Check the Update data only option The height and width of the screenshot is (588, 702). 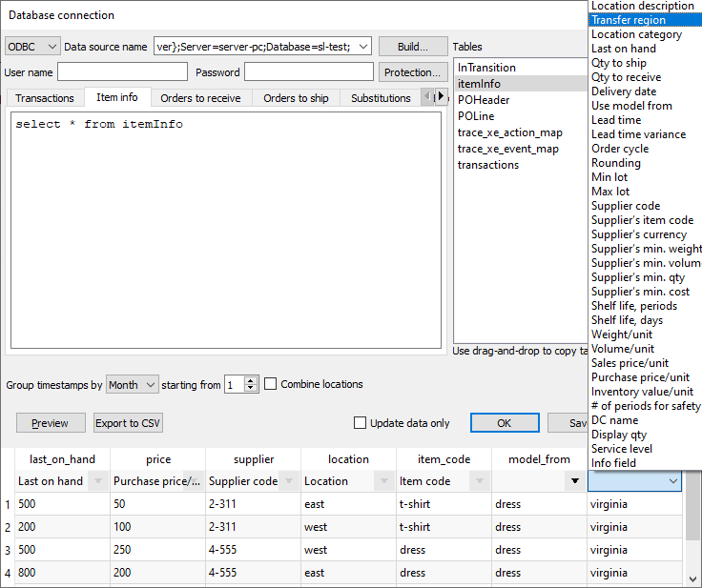[360, 423]
